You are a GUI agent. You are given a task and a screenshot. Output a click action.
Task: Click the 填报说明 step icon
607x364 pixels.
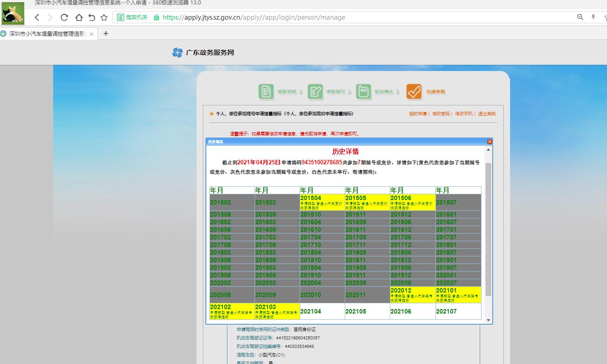pos(266,92)
